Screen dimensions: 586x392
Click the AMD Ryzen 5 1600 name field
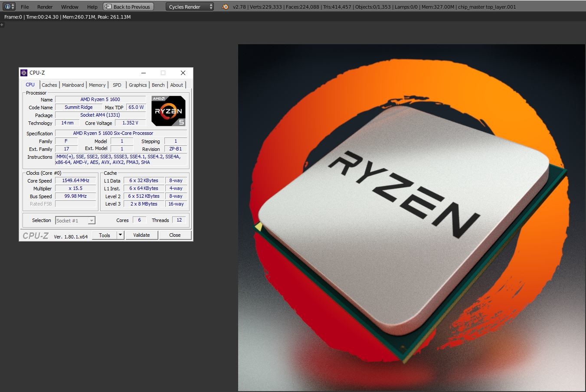pos(100,99)
